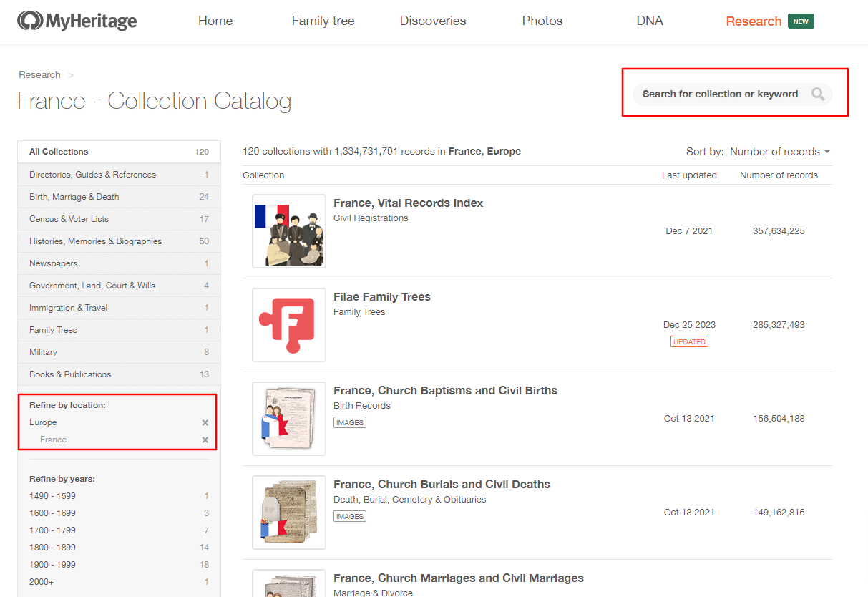
Task: Remove the Europe location filter
Action: coord(205,422)
